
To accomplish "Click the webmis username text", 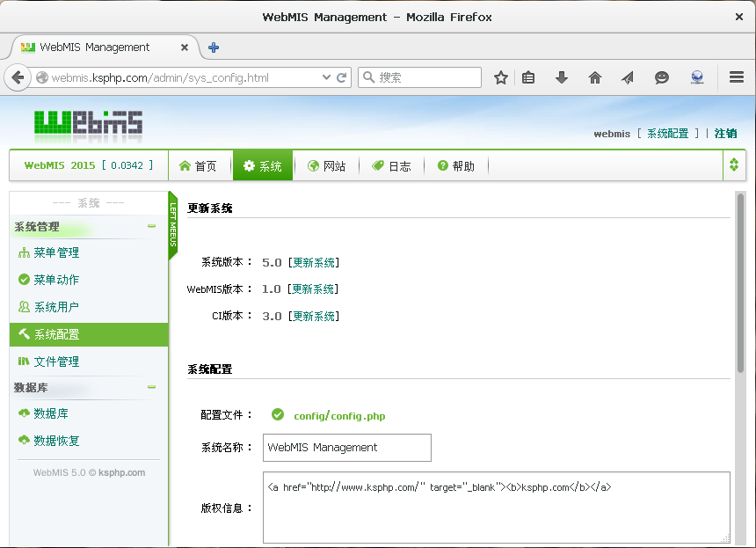I will coord(612,134).
